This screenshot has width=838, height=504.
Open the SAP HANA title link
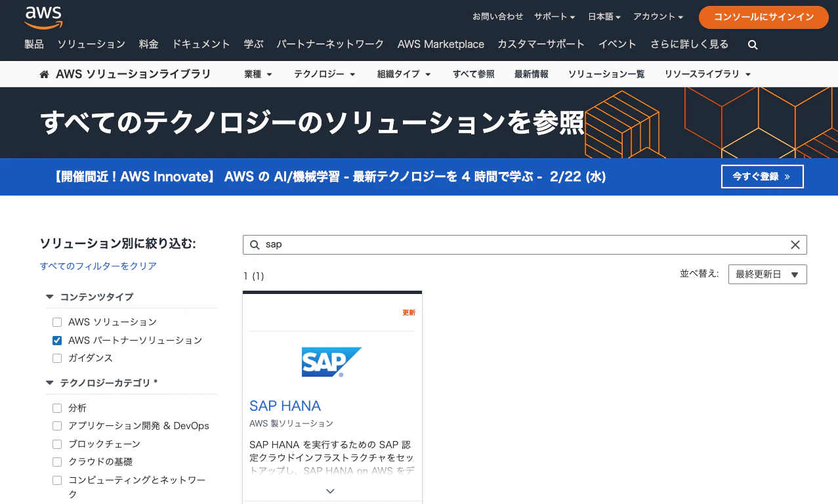tap(285, 406)
